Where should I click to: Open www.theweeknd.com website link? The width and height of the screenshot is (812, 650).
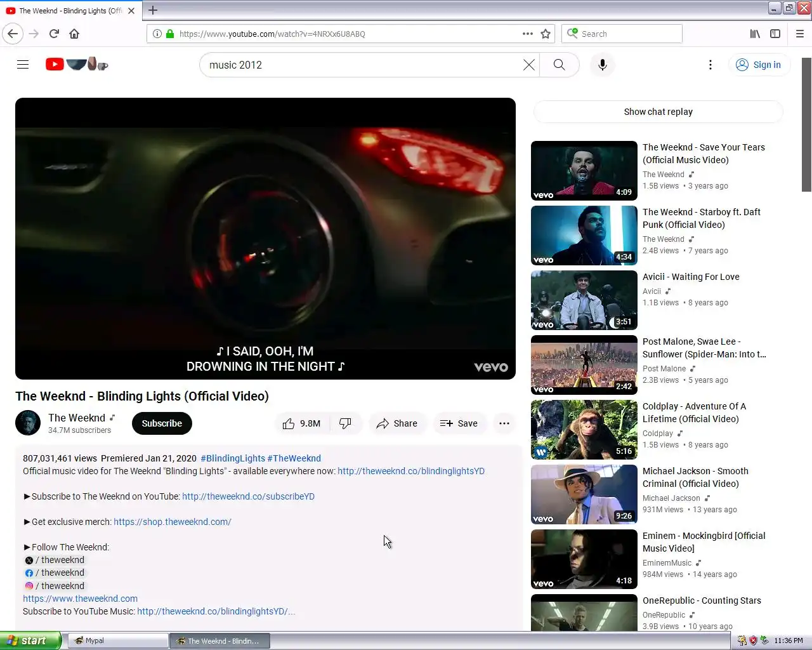pos(80,599)
